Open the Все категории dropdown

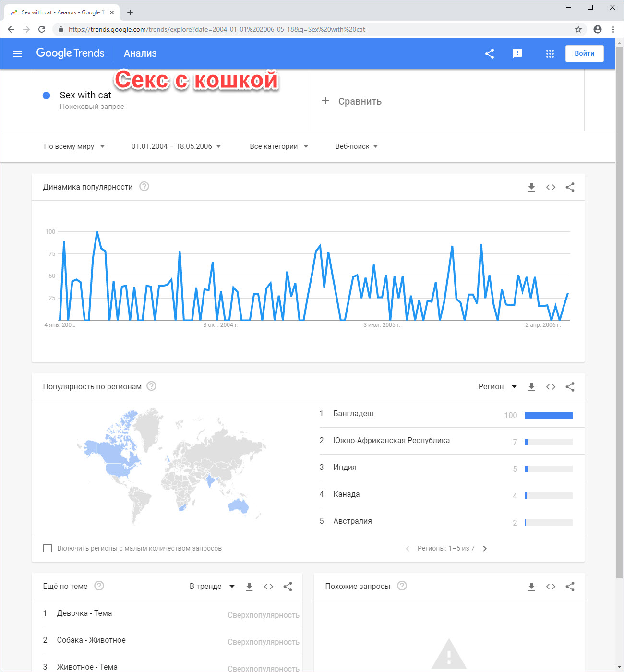[x=279, y=146]
